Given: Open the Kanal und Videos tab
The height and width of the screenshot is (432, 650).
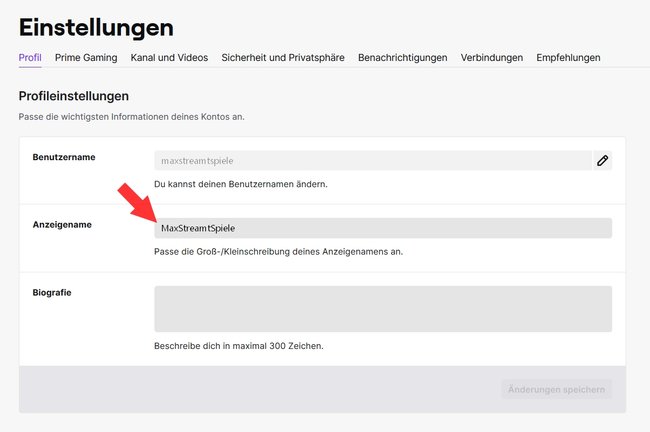Looking at the screenshot, I should (169, 58).
